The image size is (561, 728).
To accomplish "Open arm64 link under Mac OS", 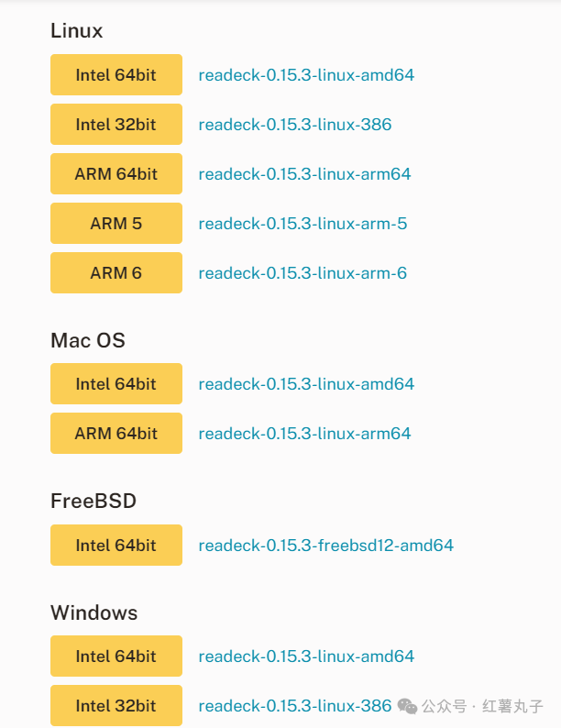I will [305, 434].
